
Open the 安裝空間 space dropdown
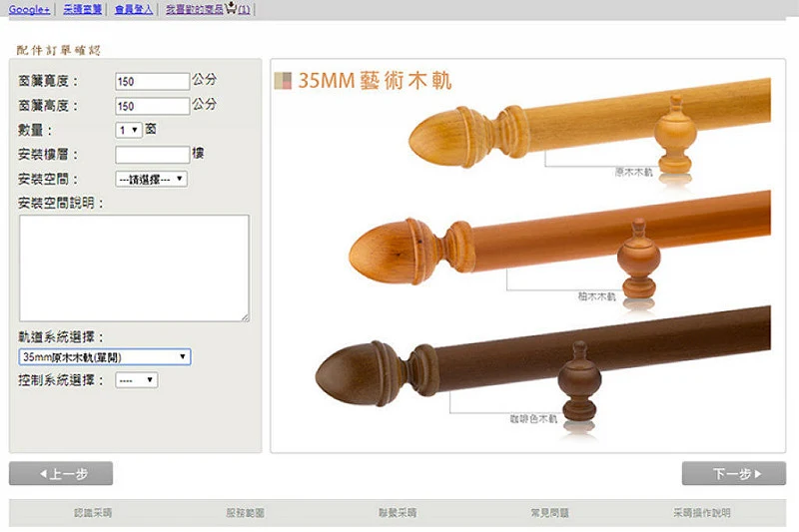coord(152,180)
